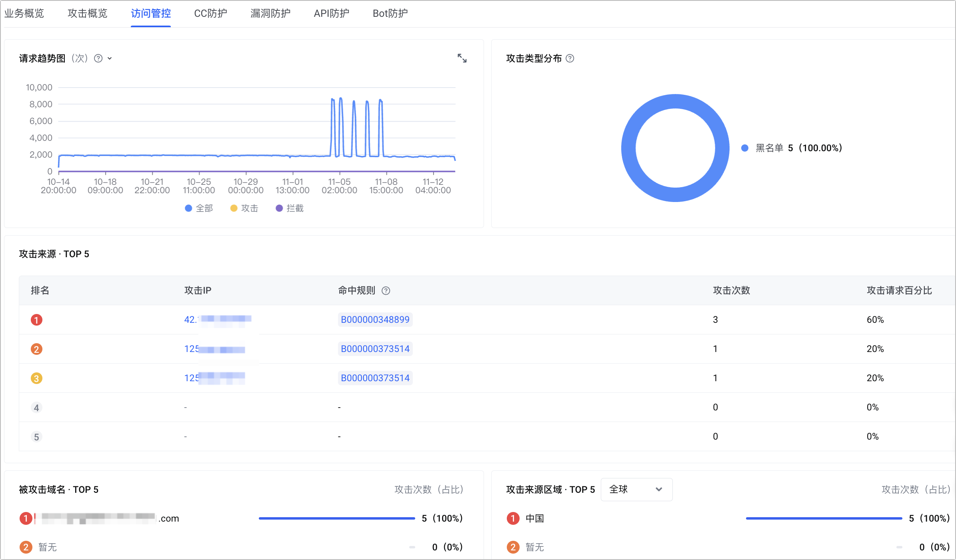Click the 攻击次数 column header
The image size is (956, 560).
(731, 290)
